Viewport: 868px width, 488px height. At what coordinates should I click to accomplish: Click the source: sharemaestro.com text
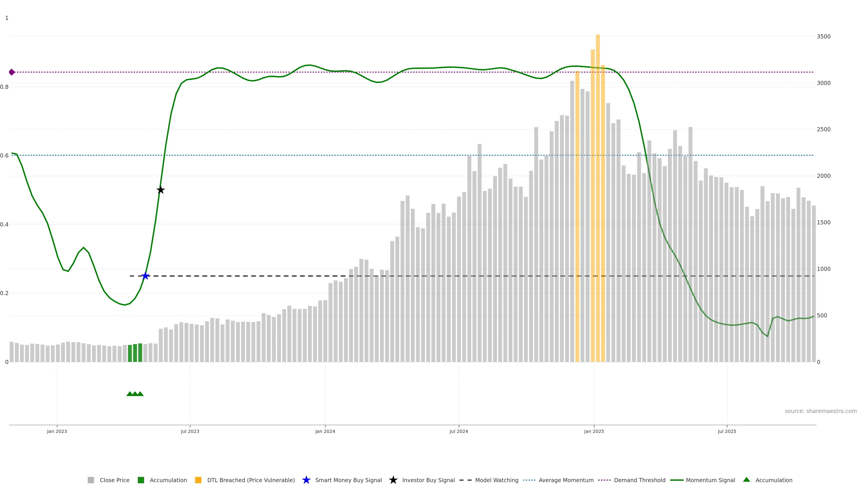point(821,411)
